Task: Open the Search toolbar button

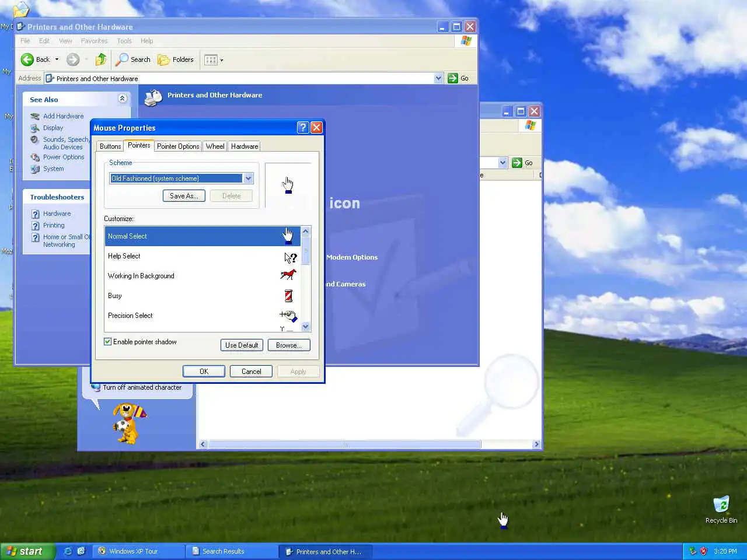Action: [x=133, y=60]
